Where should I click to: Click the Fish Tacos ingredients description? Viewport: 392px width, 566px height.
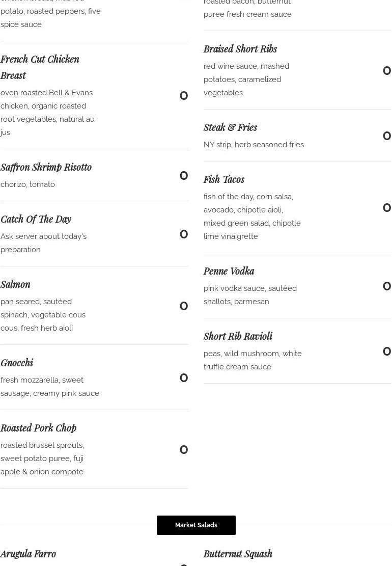(252, 217)
